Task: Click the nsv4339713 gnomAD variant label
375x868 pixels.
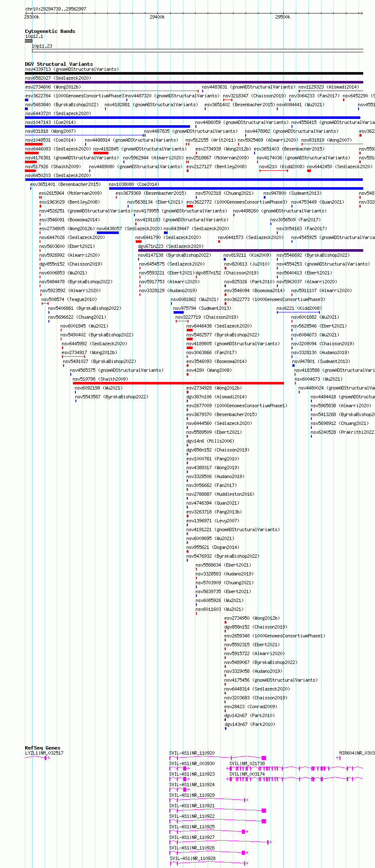Action: (x=72, y=69)
